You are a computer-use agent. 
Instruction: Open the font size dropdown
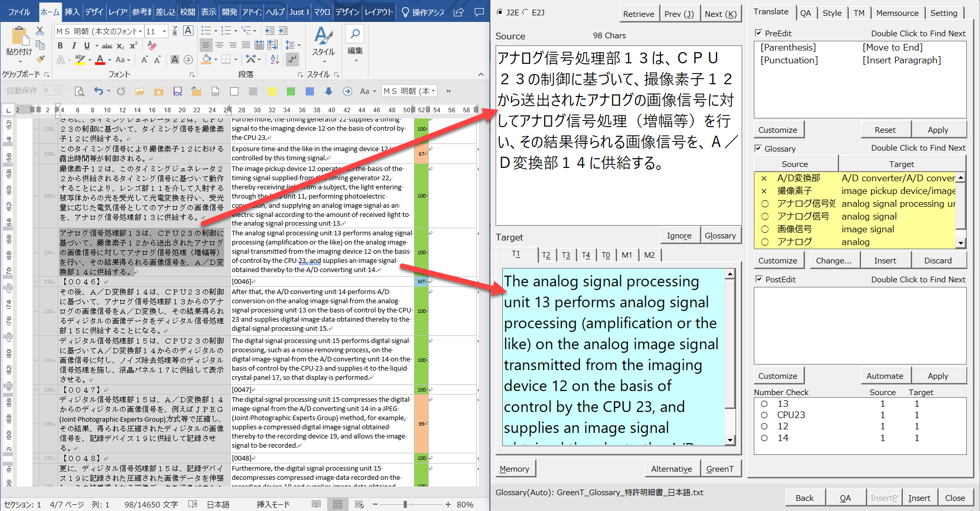coord(164,32)
